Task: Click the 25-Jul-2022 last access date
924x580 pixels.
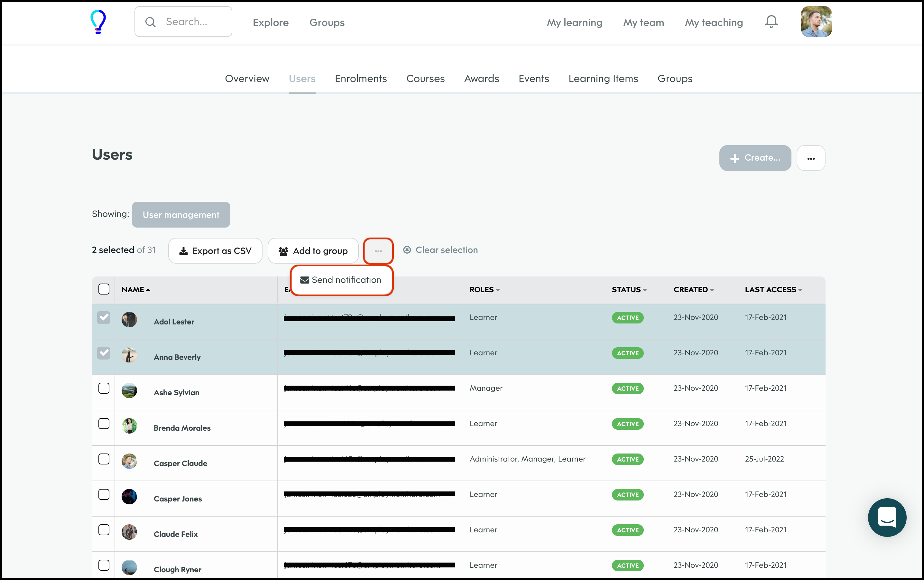Action: coord(764,459)
